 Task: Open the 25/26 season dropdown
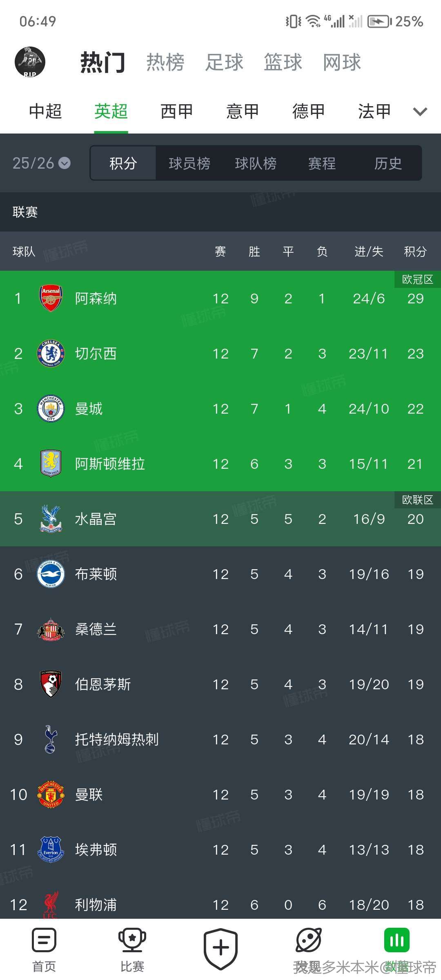tap(41, 163)
